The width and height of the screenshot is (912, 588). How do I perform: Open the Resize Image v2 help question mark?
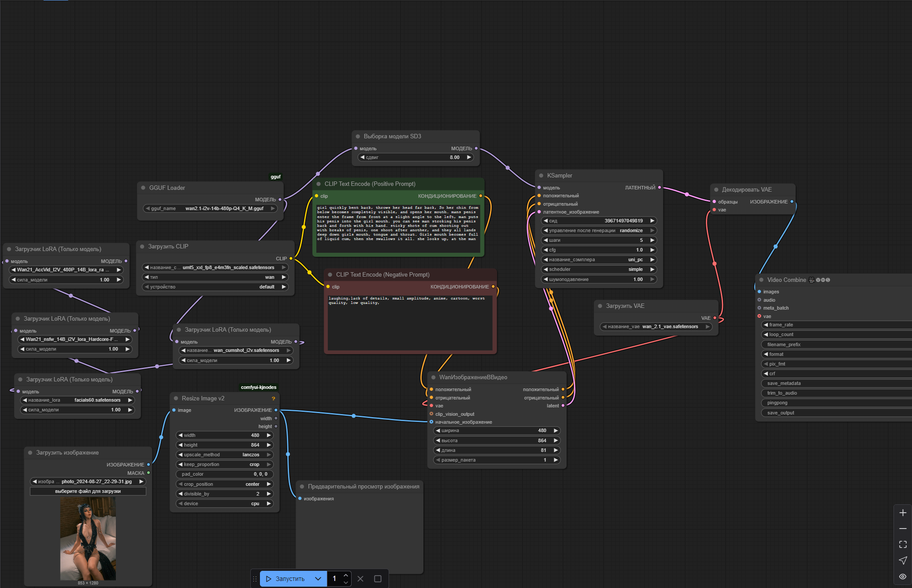coord(273,399)
